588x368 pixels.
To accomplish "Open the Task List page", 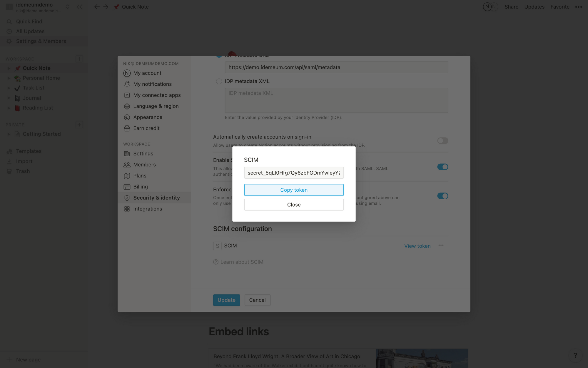I will point(34,88).
